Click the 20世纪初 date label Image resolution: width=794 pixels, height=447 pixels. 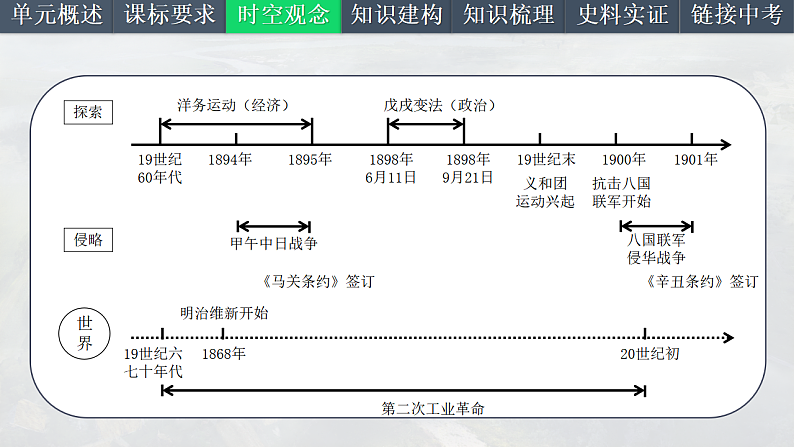(x=650, y=354)
